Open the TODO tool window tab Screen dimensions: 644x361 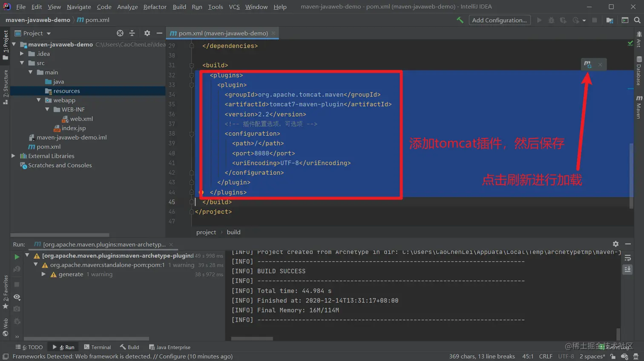click(29, 347)
